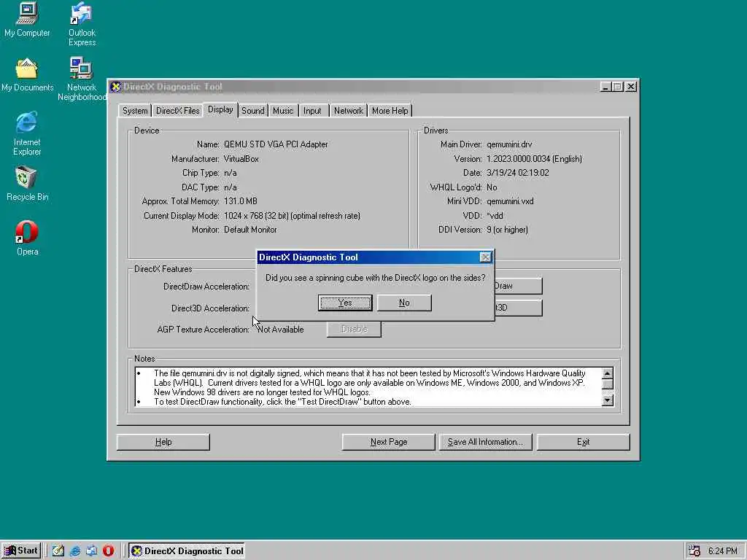
Task: Answer Yes to the spinning cube question
Action: click(345, 303)
